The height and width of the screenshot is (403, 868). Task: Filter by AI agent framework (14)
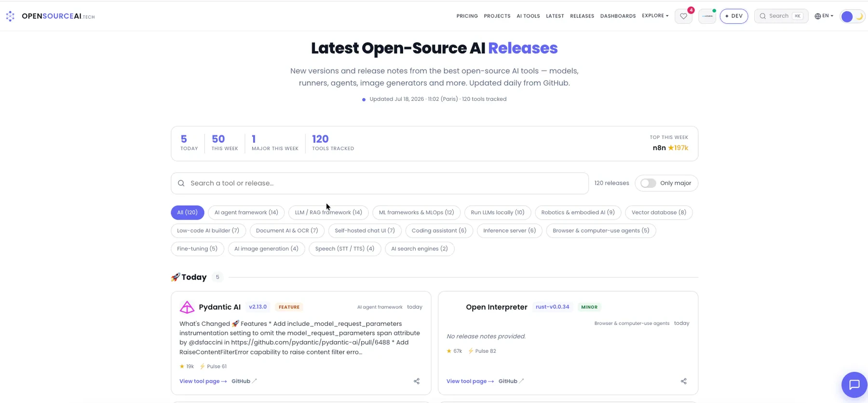(x=246, y=212)
